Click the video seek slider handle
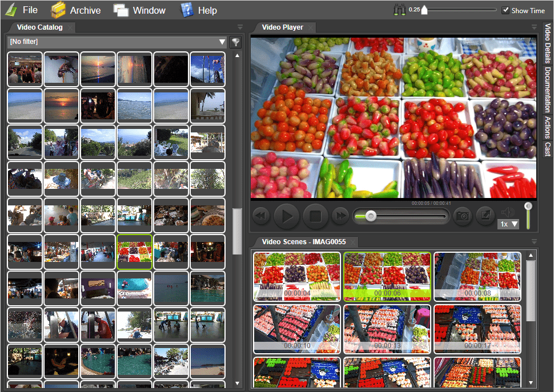Viewport: 554px width, 392px height. (x=371, y=216)
